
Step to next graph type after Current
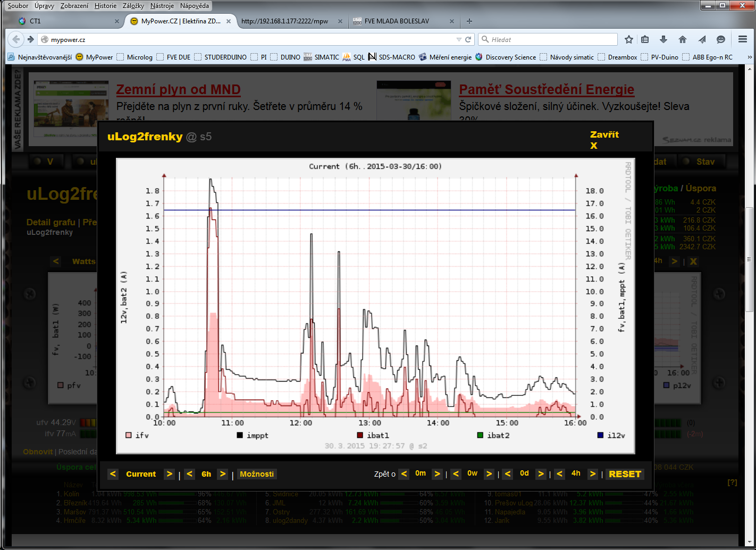[x=169, y=474]
